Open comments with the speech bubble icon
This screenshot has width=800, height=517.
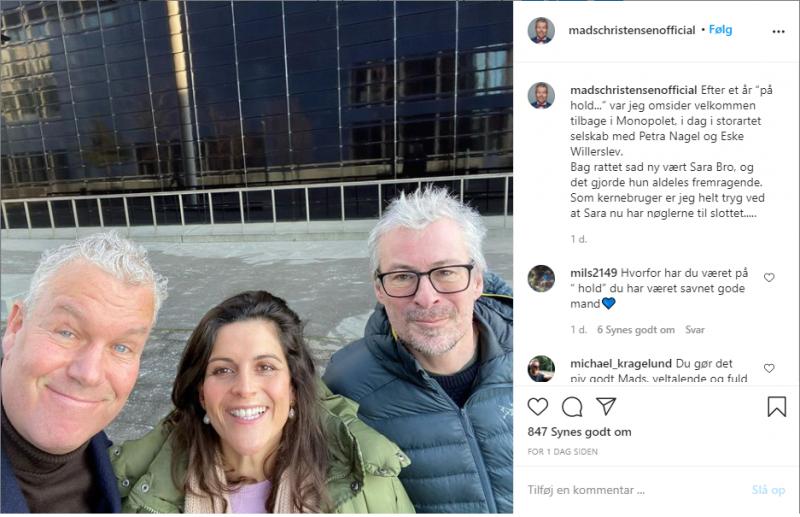(572, 407)
